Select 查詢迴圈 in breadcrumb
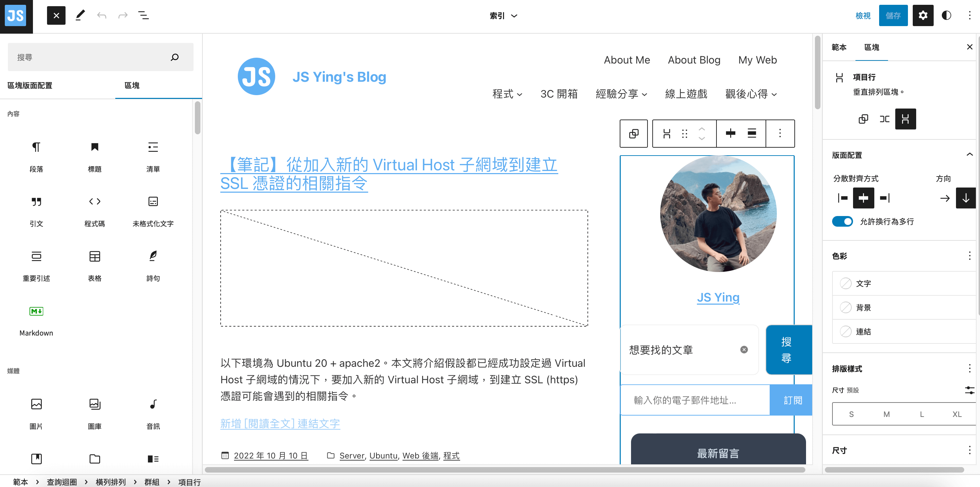980x487 pixels. click(62, 482)
